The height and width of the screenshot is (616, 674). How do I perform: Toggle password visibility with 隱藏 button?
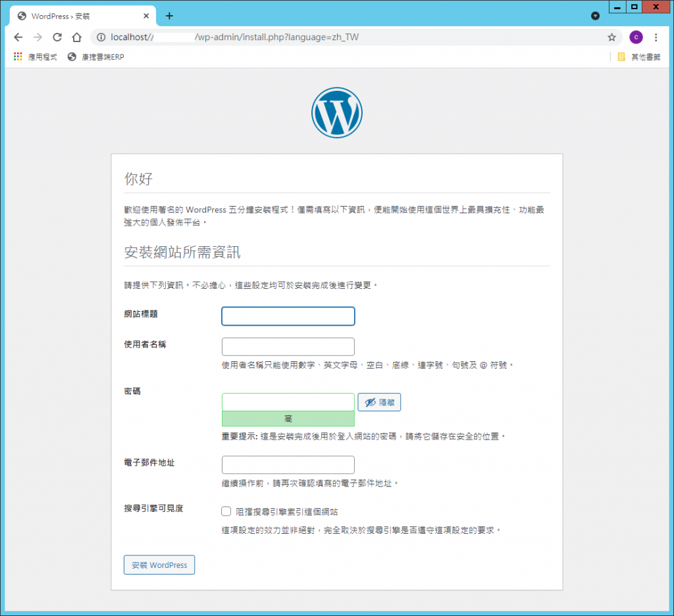coord(379,402)
